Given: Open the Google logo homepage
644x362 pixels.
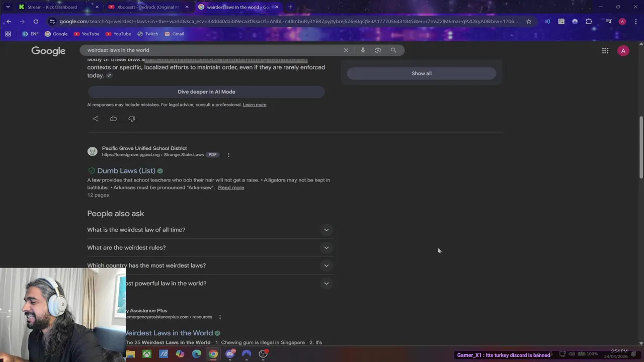Looking at the screenshot, I should click(48, 51).
